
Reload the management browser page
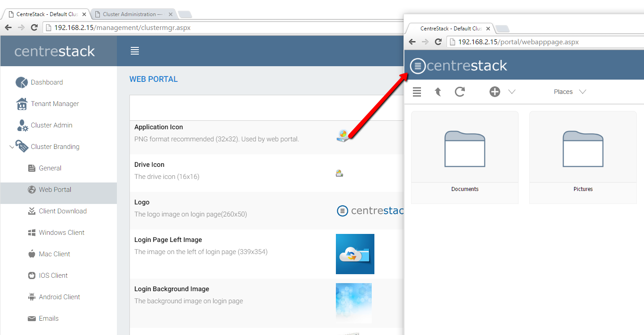coord(34,28)
